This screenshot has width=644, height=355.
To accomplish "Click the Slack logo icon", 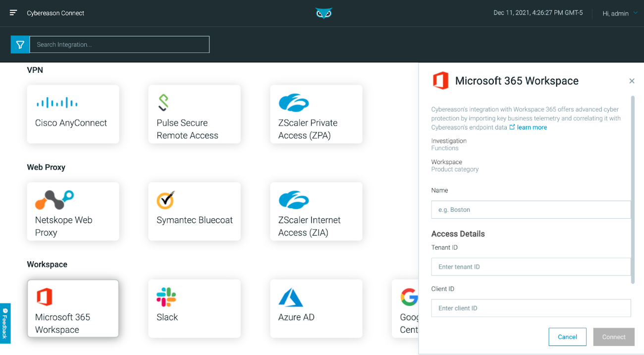I will (166, 297).
